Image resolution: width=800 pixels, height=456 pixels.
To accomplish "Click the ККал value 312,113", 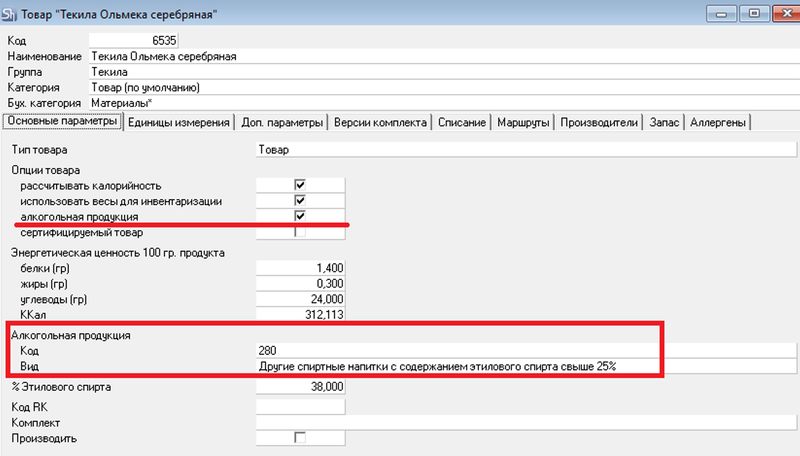I will pos(301,315).
